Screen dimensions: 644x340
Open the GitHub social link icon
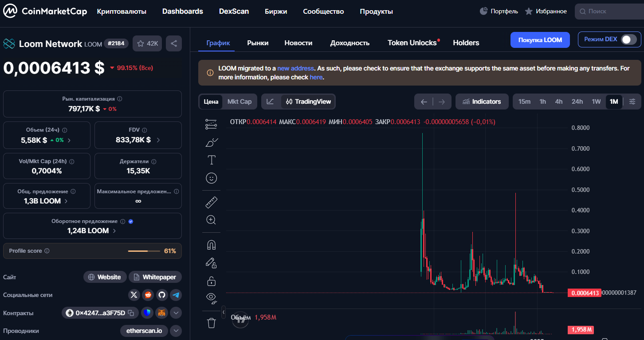pos(162,295)
